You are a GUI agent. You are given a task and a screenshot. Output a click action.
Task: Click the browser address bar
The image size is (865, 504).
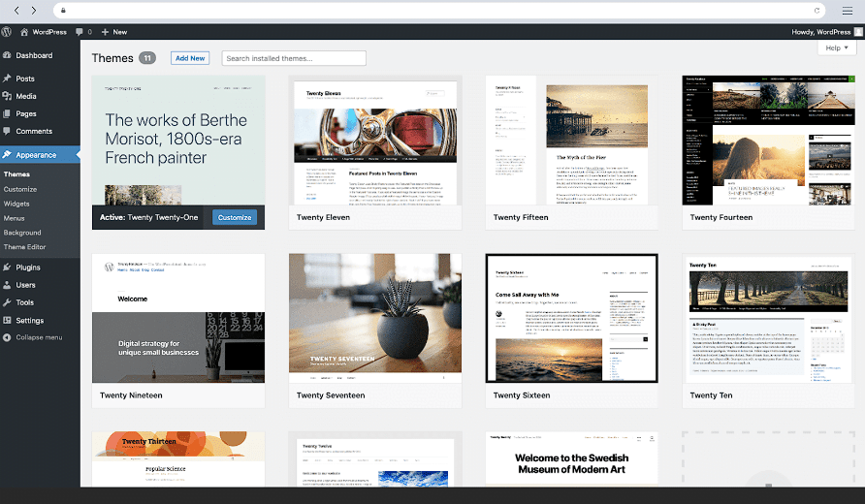click(439, 10)
